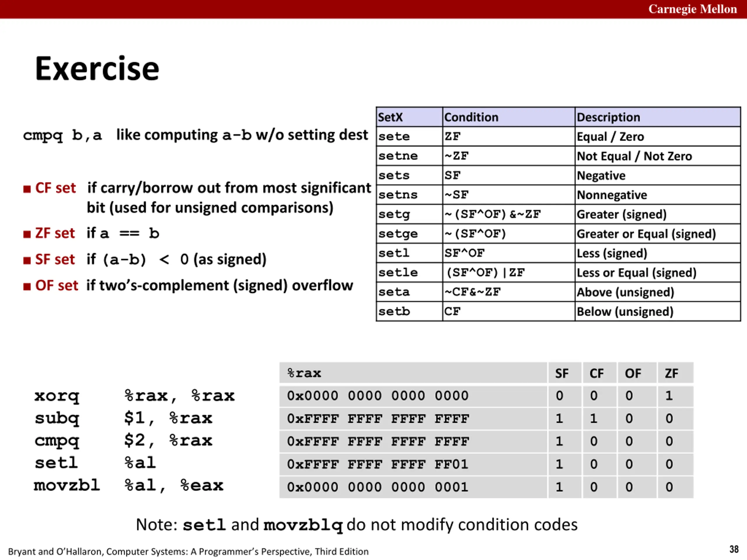The width and height of the screenshot is (747, 560).
Task: Select the 'setns' table cell
Action: [409, 195]
